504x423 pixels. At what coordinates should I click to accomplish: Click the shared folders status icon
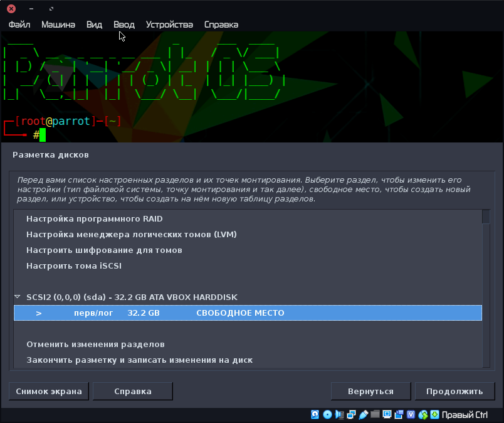tap(375, 414)
